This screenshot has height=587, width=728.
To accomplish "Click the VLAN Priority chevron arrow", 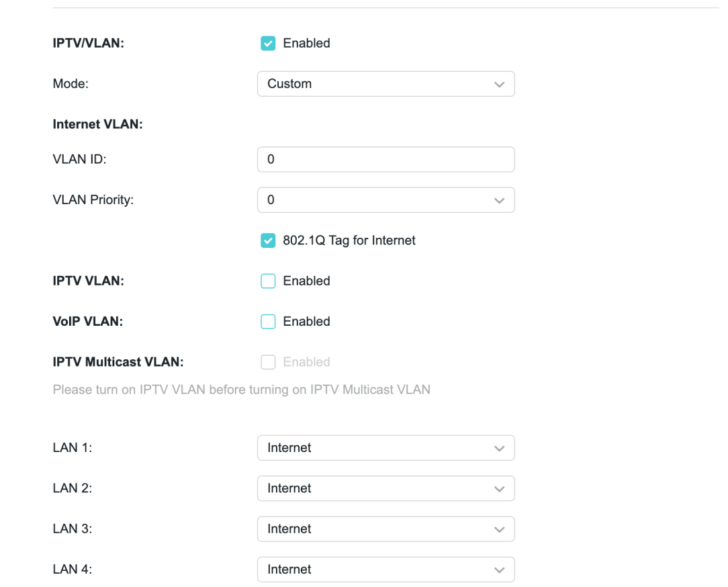I will [x=498, y=200].
